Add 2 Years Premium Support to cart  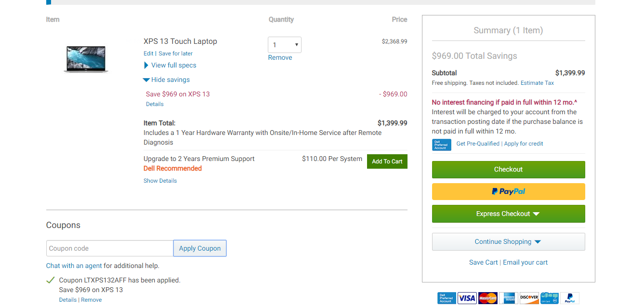[x=387, y=161]
